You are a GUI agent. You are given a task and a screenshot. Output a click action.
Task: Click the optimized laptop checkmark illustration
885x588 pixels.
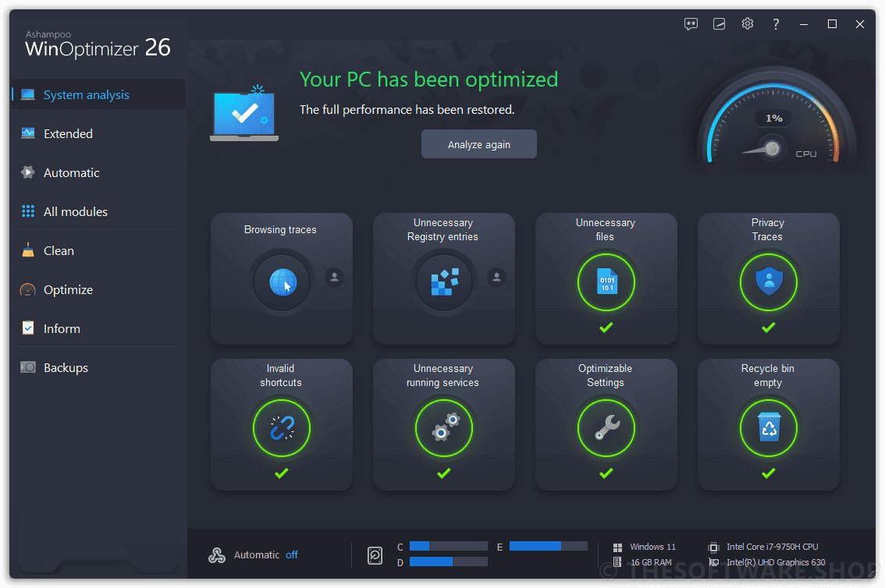click(244, 113)
